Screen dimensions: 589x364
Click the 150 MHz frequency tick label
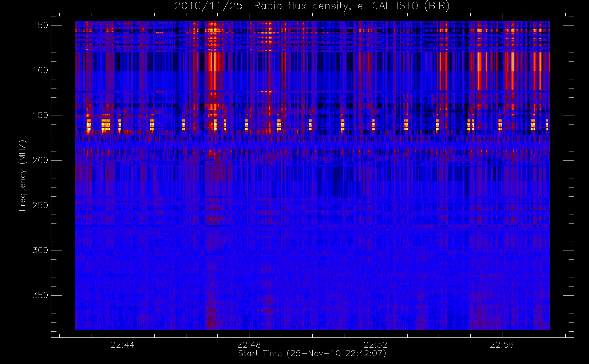(40, 115)
